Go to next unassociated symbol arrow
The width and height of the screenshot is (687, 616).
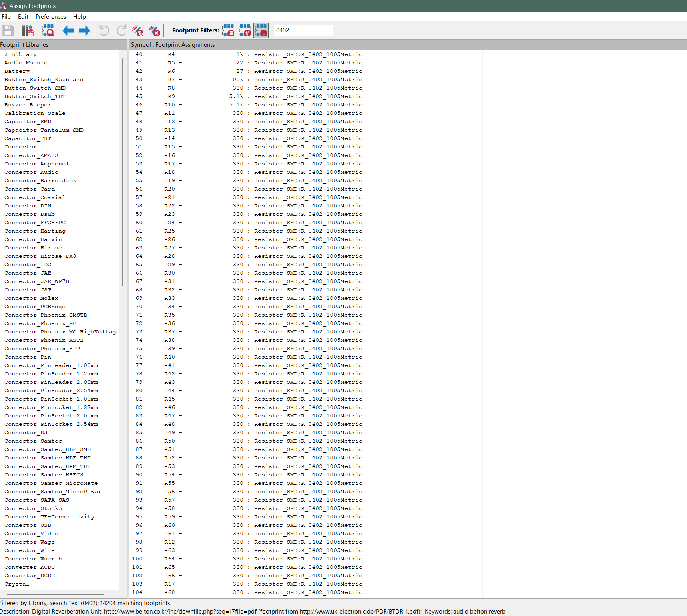pos(84,30)
